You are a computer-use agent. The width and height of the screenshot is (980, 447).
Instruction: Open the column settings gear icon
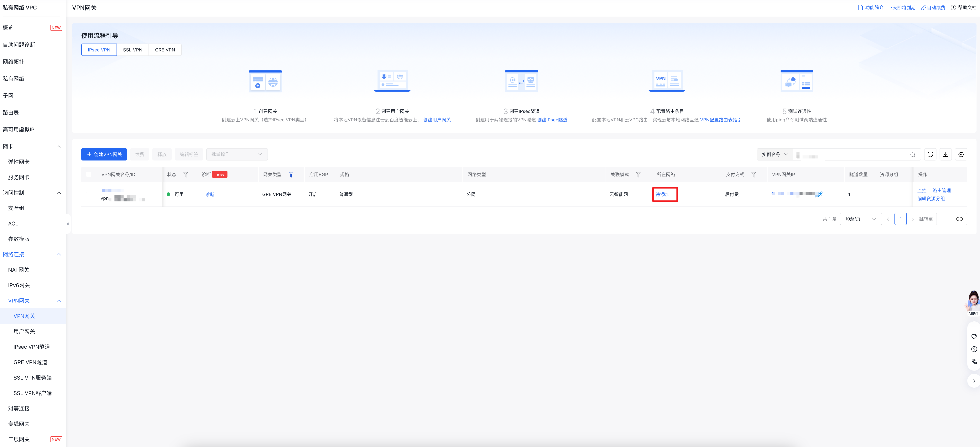click(x=961, y=155)
